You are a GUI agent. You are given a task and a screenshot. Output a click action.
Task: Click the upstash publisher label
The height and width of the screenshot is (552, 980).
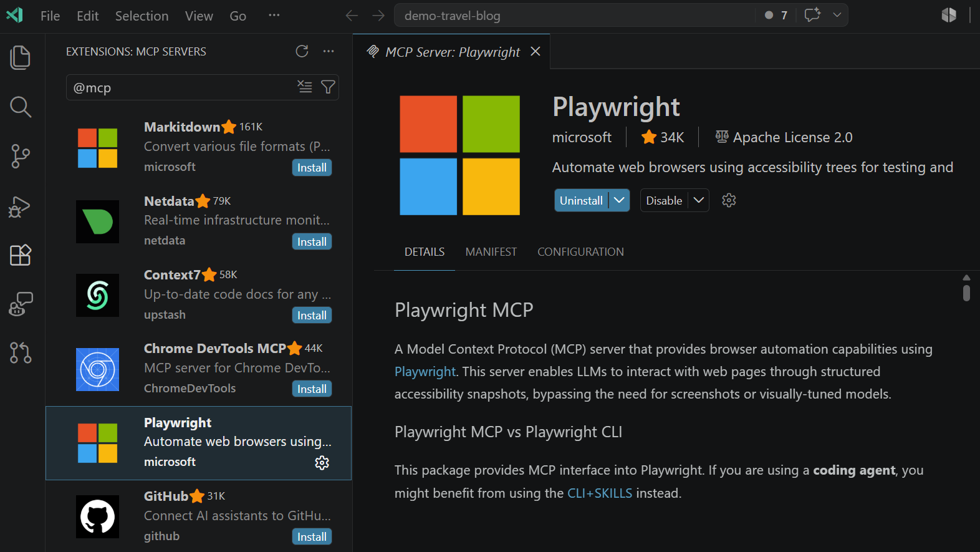tap(165, 315)
